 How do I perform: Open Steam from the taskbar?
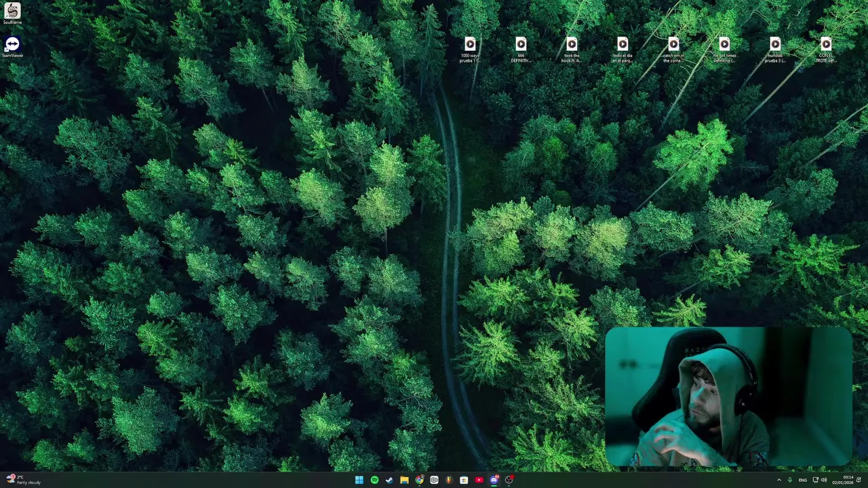tap(389, 480)
